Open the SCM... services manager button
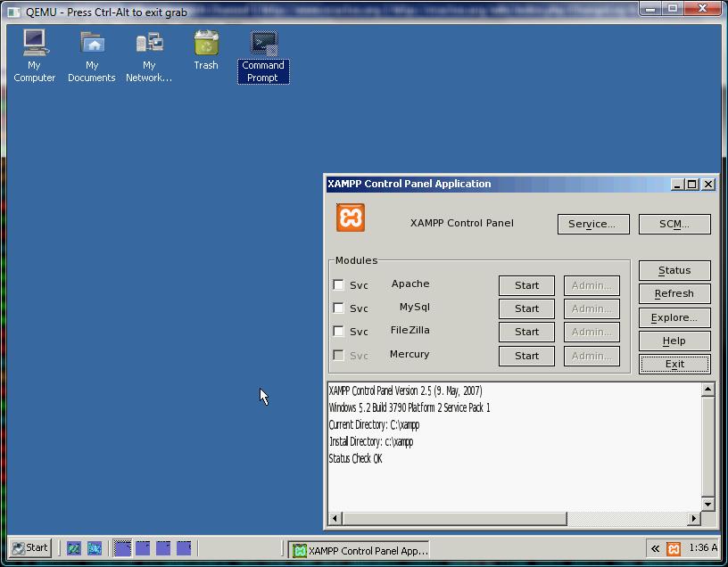This screenshot has width=728, height=567. click(x=674, y=224)
